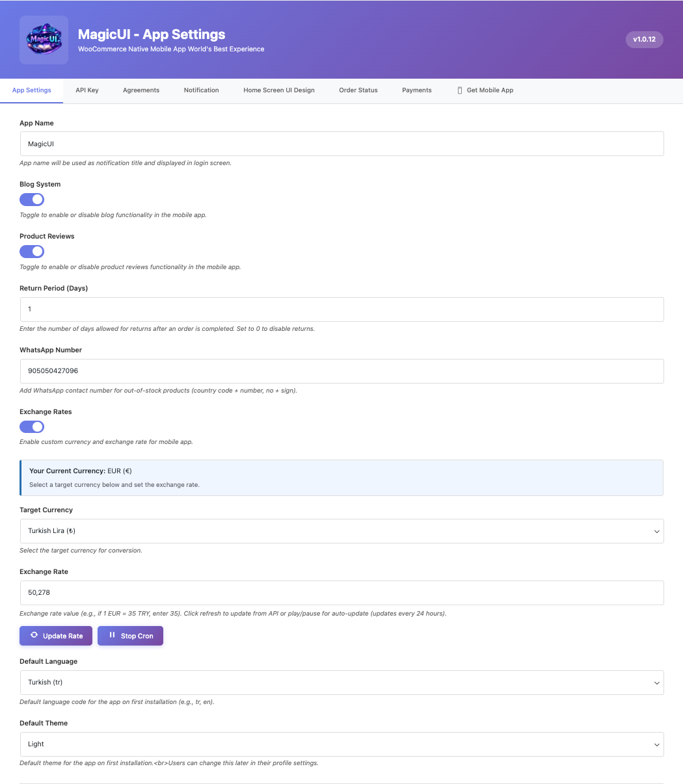The width and height of the screenshot is (683, 784).
Task: Click the MagicUI logo image
Action: point(44,40)
